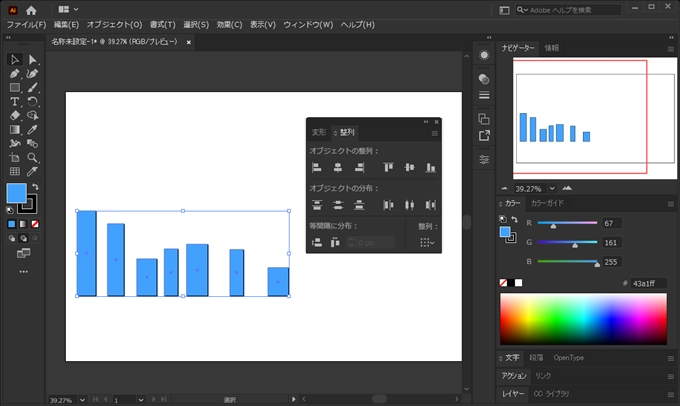This screenshot has height=406, width=680.
Task: Select the Artboard tool
Action: pos(15,157)
